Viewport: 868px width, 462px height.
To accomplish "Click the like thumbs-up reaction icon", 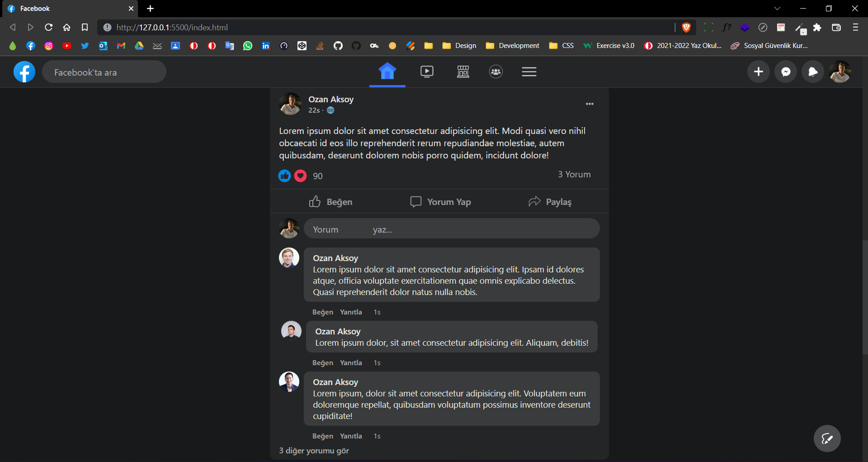I will pyautogui.click(x=284, y=176).
